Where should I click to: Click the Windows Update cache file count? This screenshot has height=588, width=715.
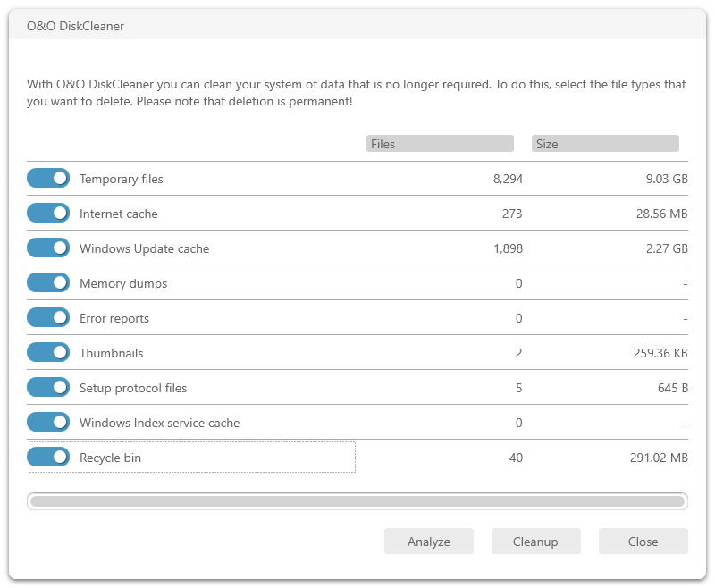point(508,249)
